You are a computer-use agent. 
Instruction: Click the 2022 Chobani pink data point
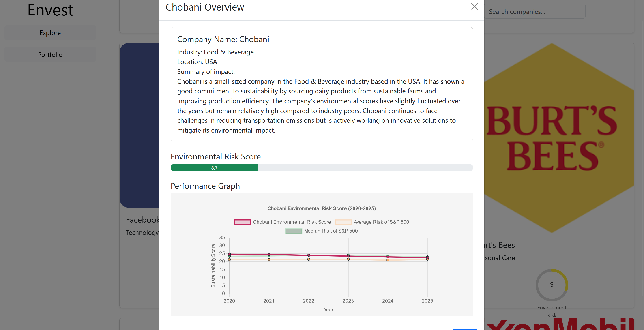309,255
